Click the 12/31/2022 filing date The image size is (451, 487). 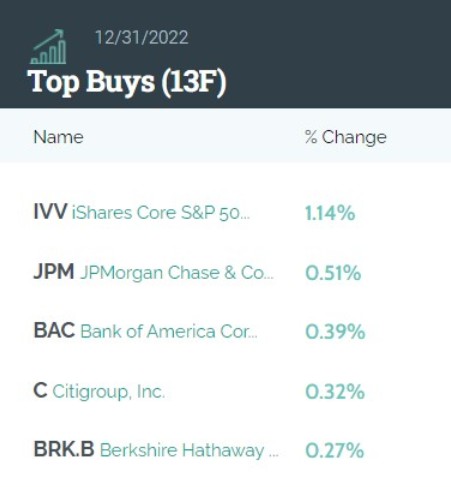point(142,37)
